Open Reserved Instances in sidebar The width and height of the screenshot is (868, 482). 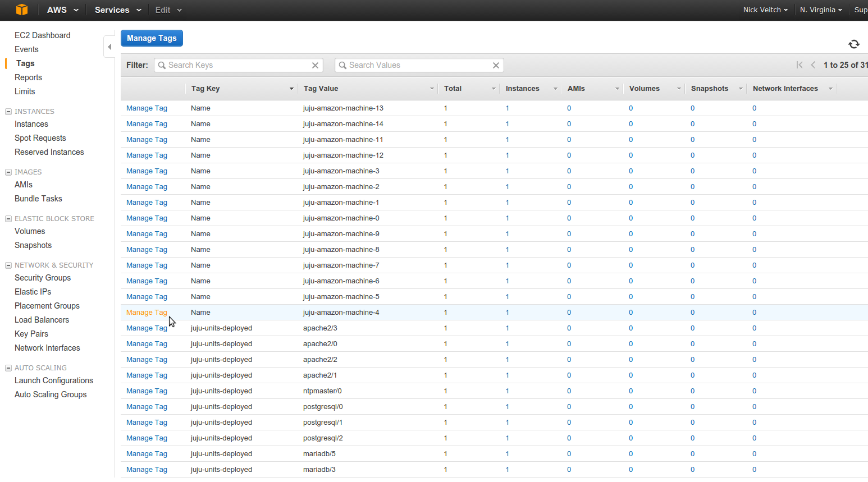click(49, 152)
